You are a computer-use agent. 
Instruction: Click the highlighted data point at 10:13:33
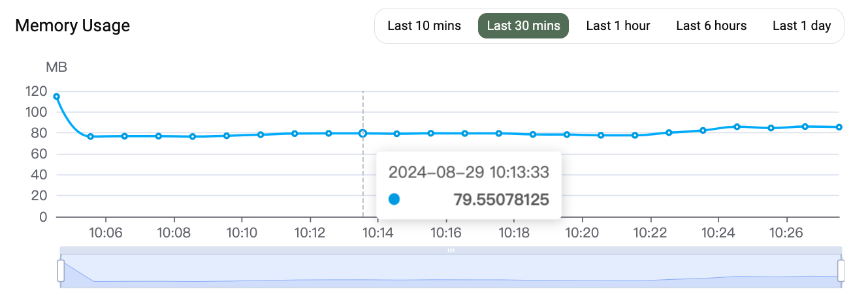[362, 133]
